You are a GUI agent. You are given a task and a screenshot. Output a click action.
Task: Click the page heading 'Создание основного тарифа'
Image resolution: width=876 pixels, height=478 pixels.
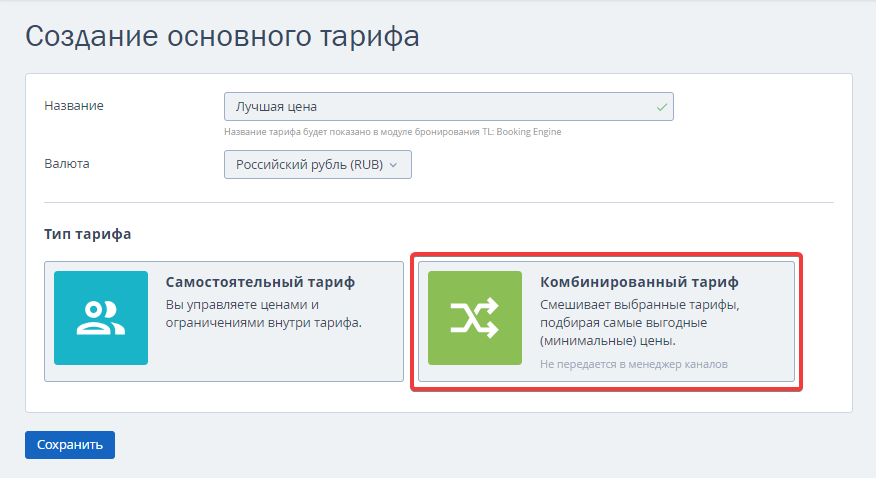(222, 37)
